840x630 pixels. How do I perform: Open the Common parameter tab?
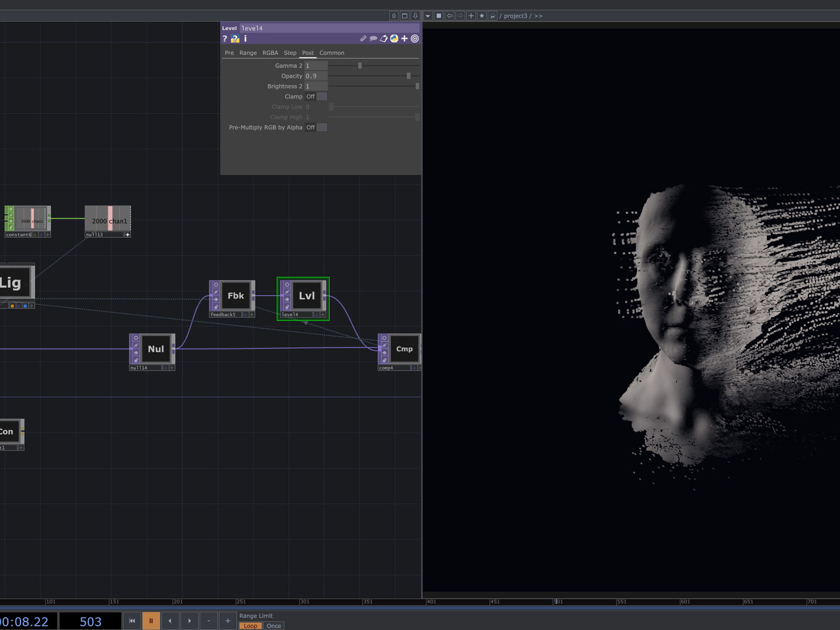click(332, 53)
